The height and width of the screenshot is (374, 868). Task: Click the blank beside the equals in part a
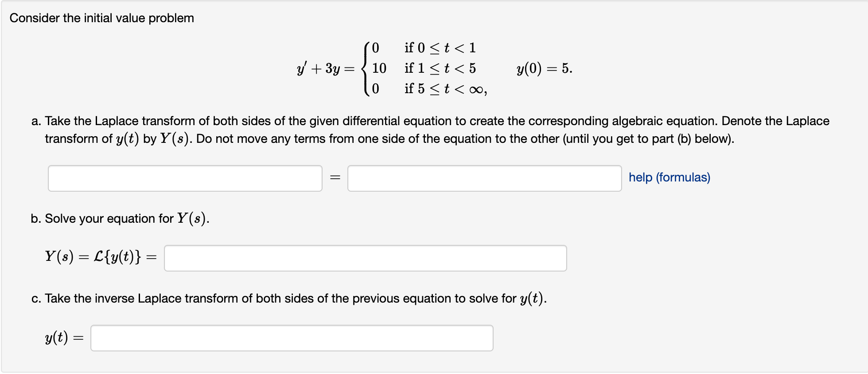point(484,178)
